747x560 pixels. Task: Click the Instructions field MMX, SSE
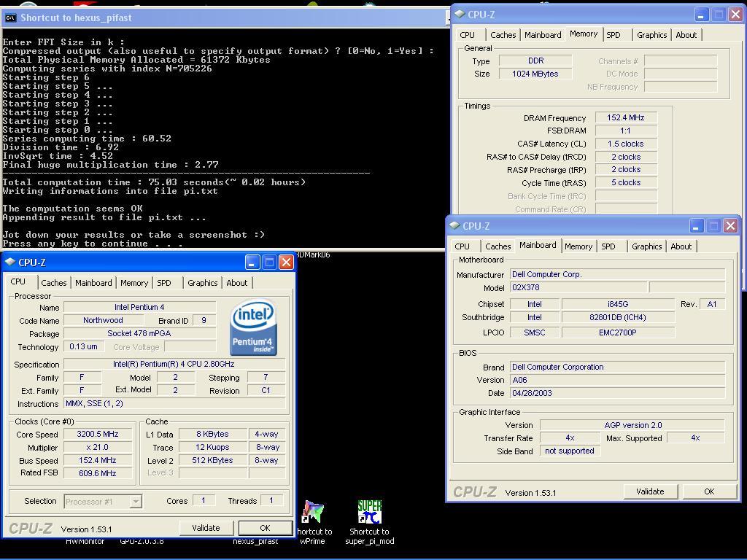pyautogui.click(x=174, y=403)
